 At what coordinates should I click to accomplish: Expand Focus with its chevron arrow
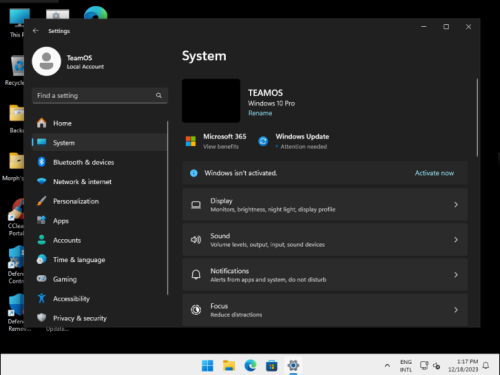click(456, 310)
